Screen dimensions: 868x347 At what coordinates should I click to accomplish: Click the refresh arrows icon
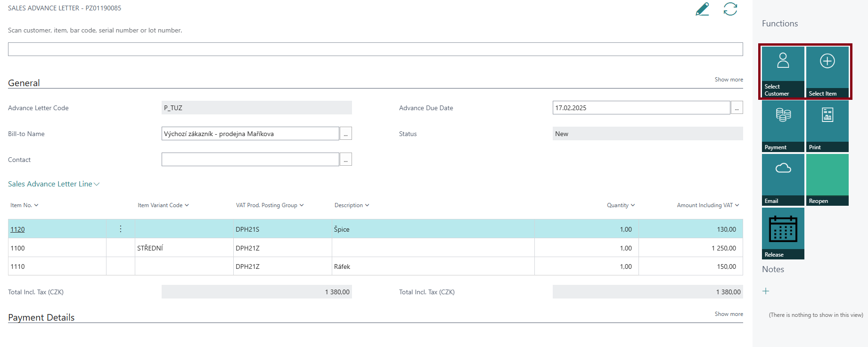(730, 9)
